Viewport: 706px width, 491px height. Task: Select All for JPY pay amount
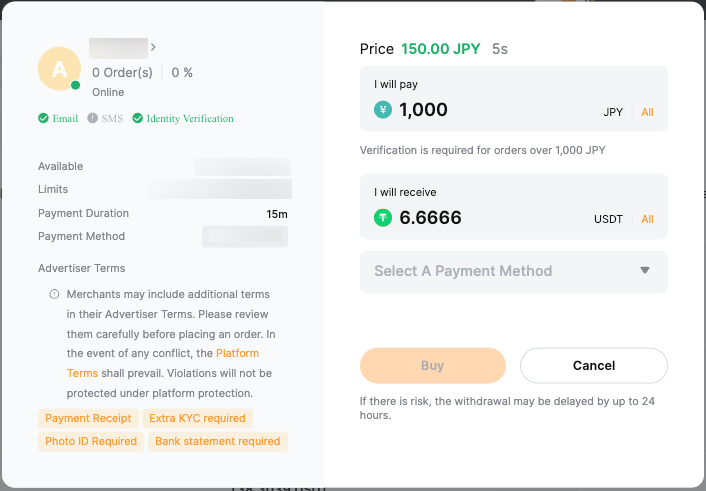pyautogui.click(x=647, y=112)
